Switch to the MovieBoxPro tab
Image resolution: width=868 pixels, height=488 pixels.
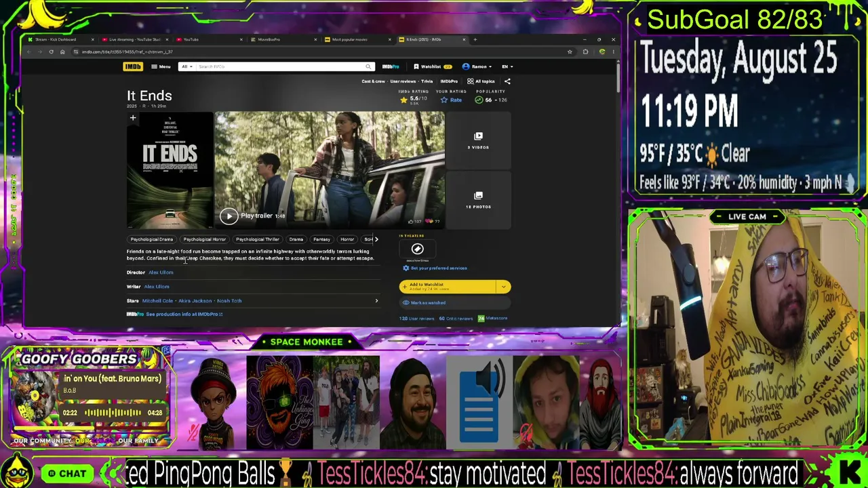click(x=283, y=39)
